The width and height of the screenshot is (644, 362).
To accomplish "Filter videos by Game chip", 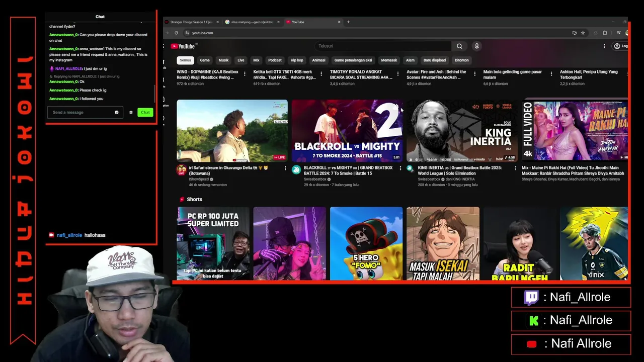I will click(205, 60).
